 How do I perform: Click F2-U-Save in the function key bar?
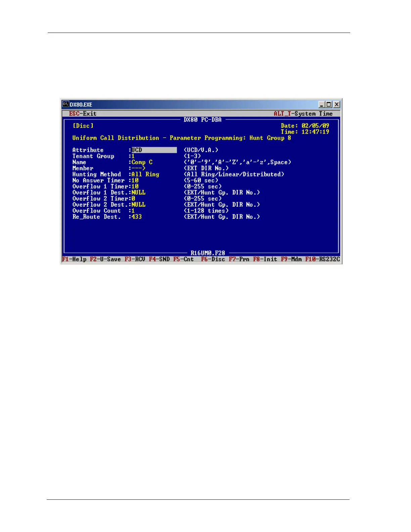coord(105,259)
